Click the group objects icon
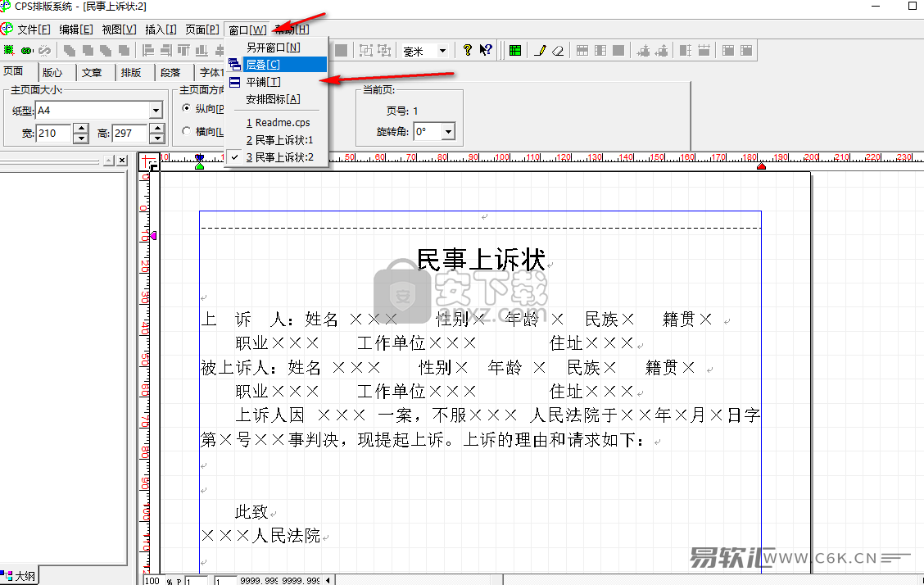This screenshot has height=585, width=924. coord(366,51)
